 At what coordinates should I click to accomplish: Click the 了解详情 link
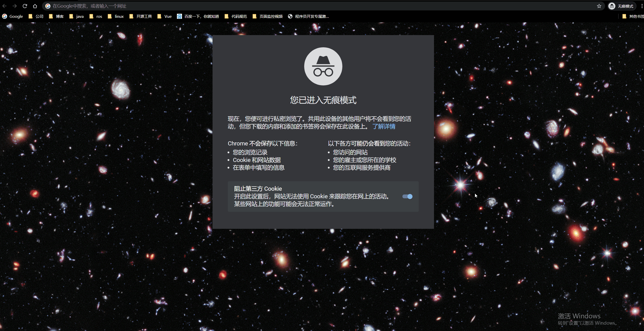coord(384,126)
